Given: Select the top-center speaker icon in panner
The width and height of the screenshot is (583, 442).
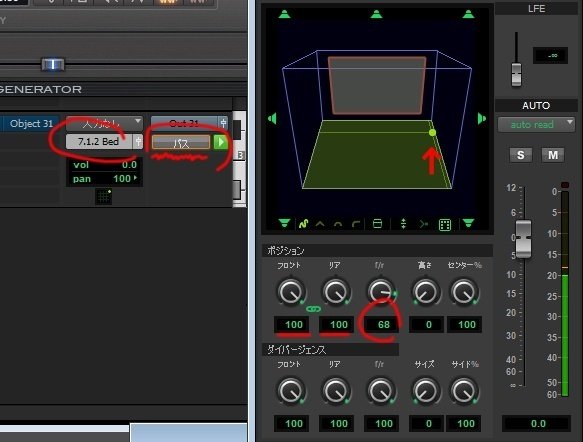Looking at the screenshot, I should pyautogui.click(x=376, y=14).
